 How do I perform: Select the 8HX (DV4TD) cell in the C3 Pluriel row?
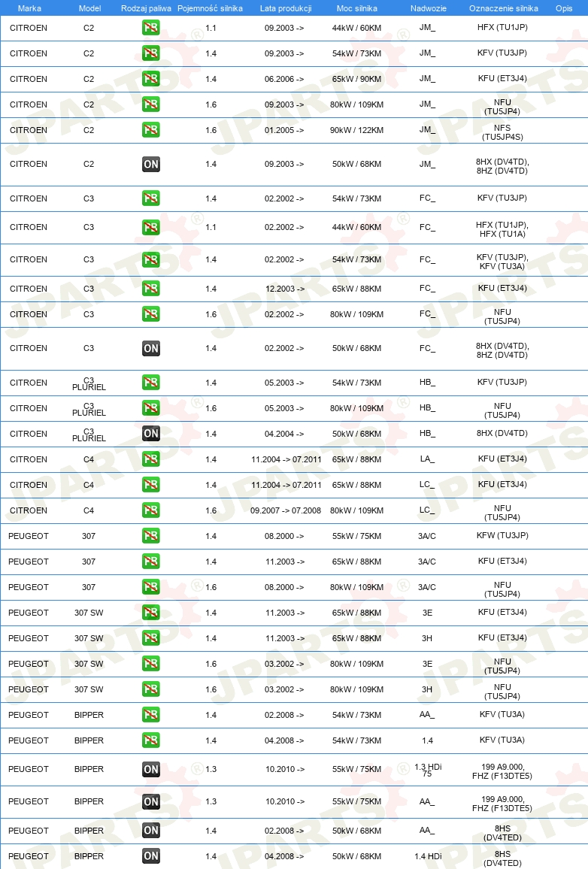502,434
